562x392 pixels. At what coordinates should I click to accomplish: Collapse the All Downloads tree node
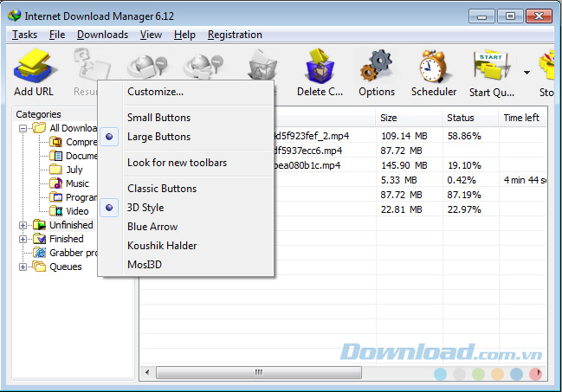tap(23, 128)
